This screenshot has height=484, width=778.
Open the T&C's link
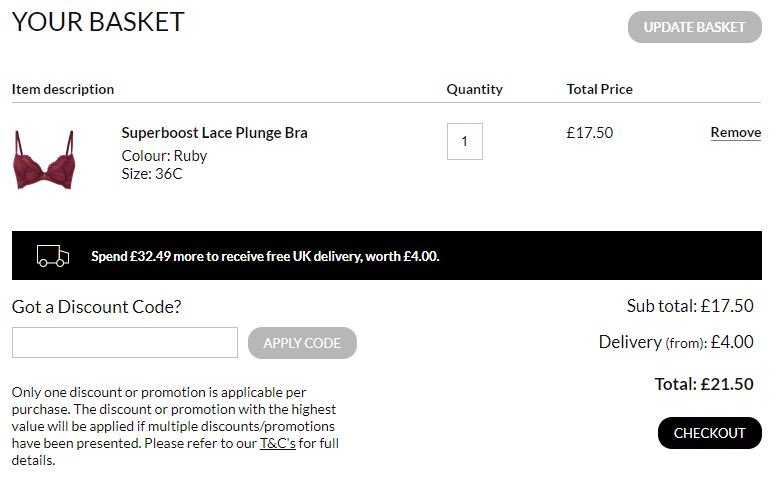tap(278, 443)
